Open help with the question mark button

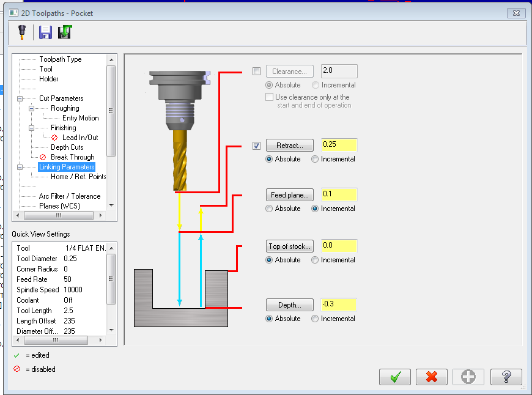pyautogui.click(x=506, y=377)
